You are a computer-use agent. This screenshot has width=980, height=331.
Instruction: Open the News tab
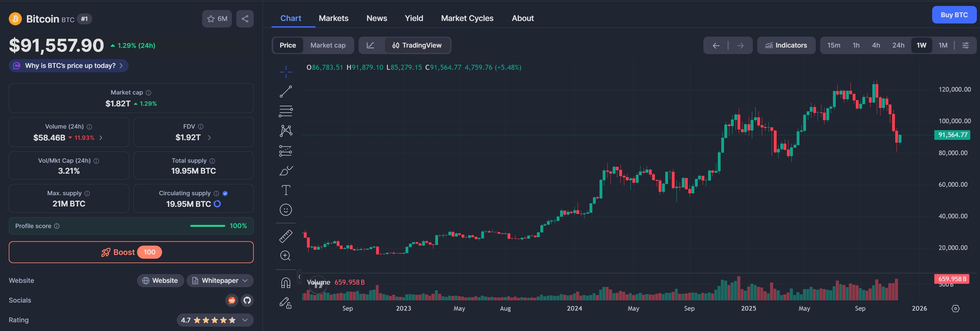point(377,18)
